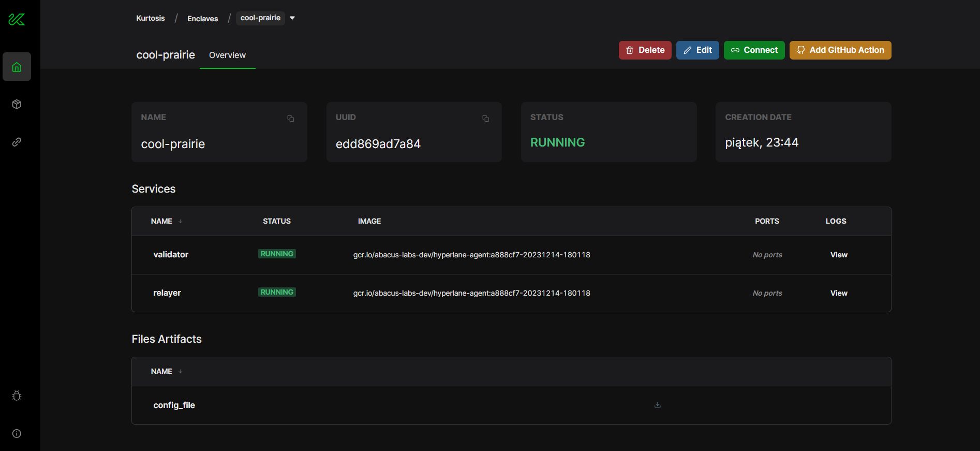Click the Connect button

pyautogui.click(x=754, y=50)
